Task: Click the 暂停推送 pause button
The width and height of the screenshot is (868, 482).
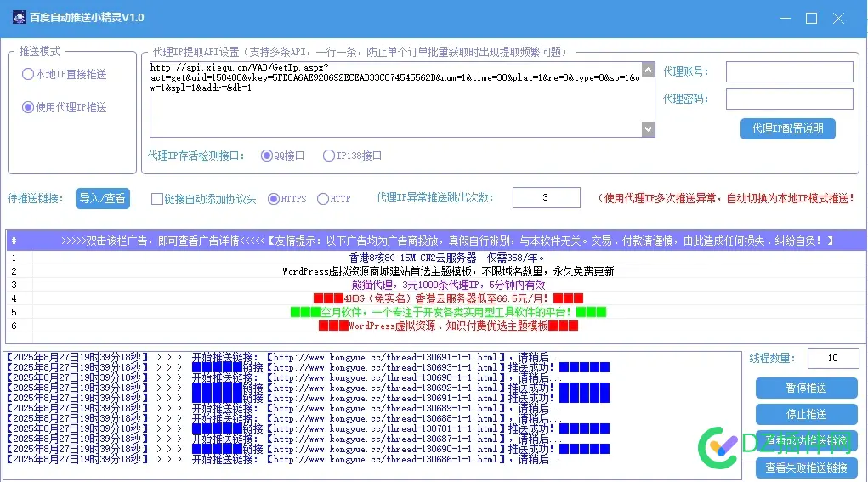Action: coord(807,388)
